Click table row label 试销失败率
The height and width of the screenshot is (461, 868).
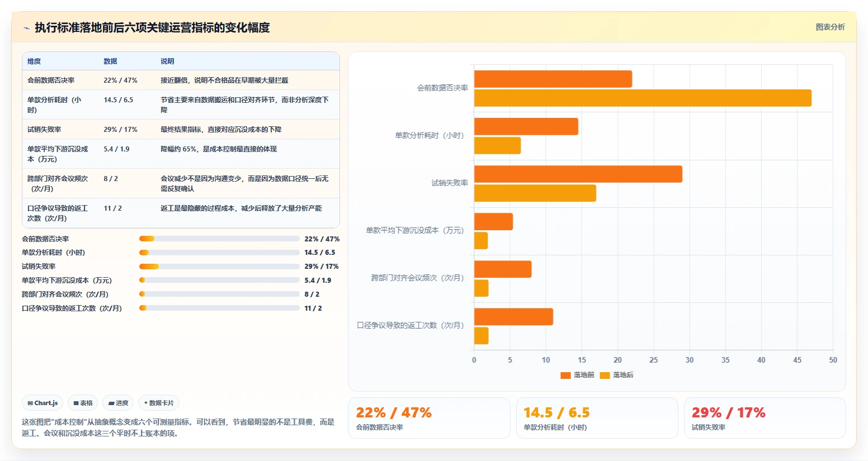(x=44, y=130)
